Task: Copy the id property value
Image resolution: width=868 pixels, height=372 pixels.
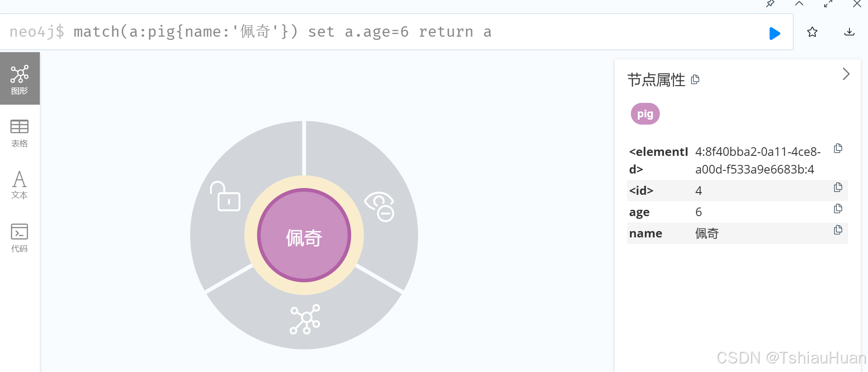Action: click(x=838, y=188)
